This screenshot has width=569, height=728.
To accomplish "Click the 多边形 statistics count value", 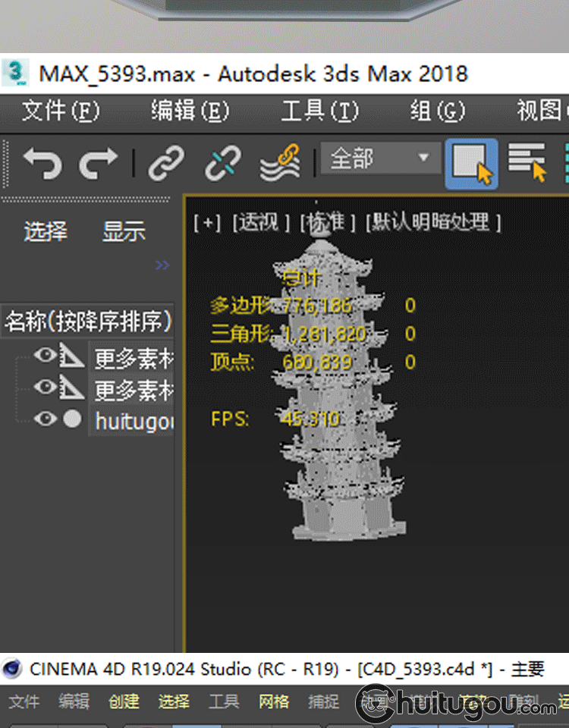I will tap(317, 306).
